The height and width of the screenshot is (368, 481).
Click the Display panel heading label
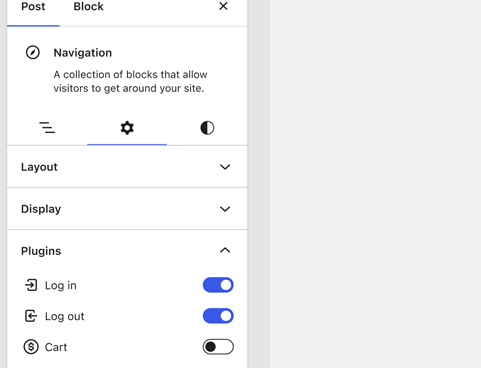pos(41,209)
